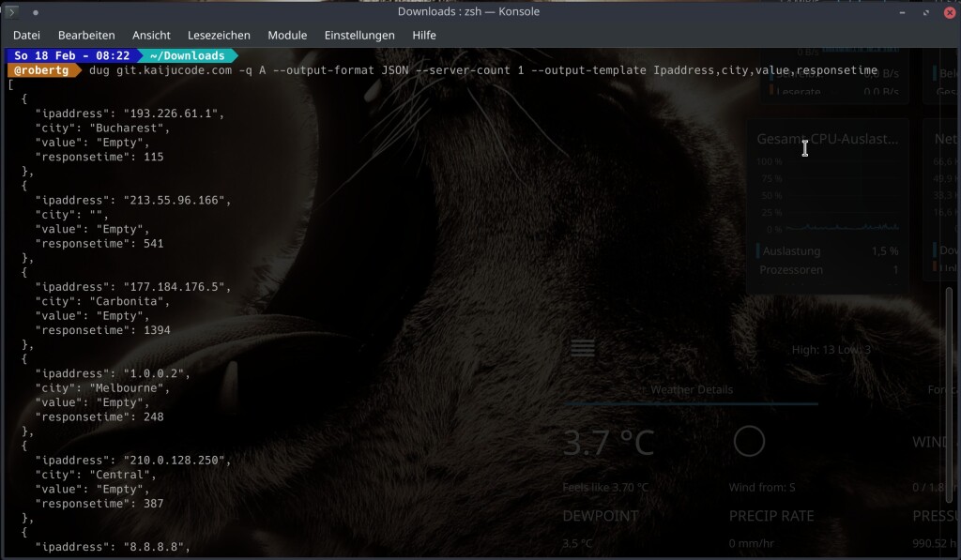The width and height of the screenshot is (961, 560).
Task: Click the "Prozessoren" row in background CPU widget
Action: [829, 269]
